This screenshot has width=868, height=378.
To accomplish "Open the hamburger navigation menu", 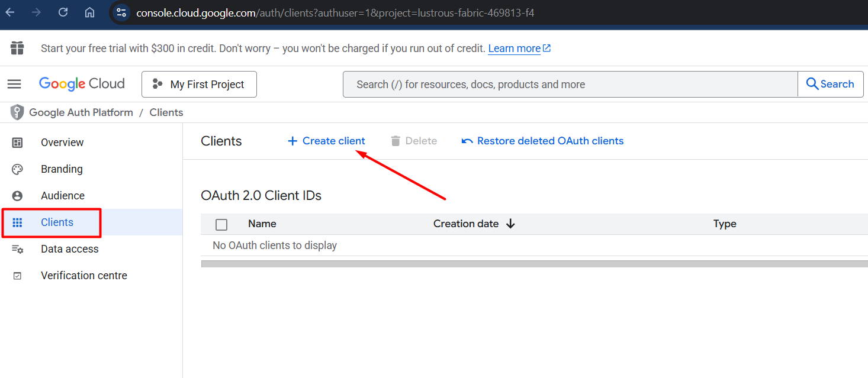I will (14, 84).
